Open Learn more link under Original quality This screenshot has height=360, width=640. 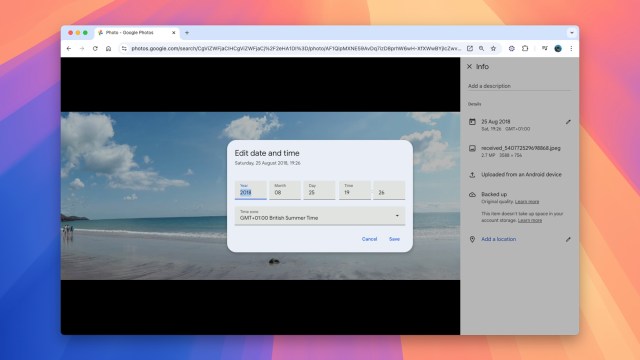[527, 202]
